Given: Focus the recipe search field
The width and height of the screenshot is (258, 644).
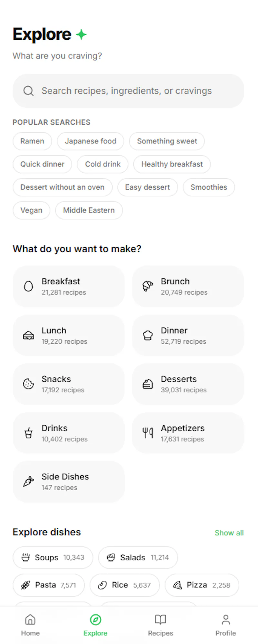Looking at the screenshot, I should pos(128,91).
